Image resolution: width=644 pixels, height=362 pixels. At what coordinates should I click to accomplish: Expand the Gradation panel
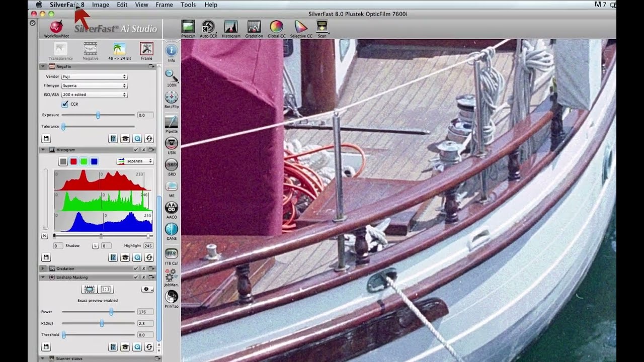coord(43,268)
